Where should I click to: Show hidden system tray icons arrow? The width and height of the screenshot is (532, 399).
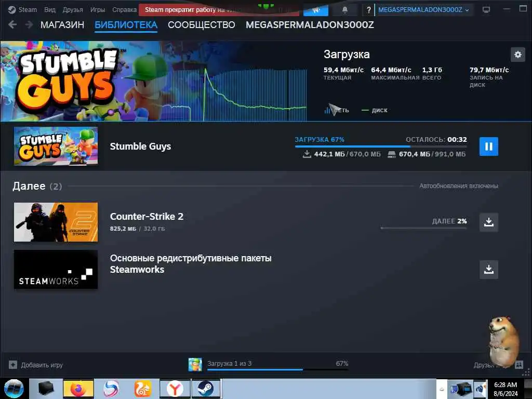pyautogui.click(x=442, y=389)
